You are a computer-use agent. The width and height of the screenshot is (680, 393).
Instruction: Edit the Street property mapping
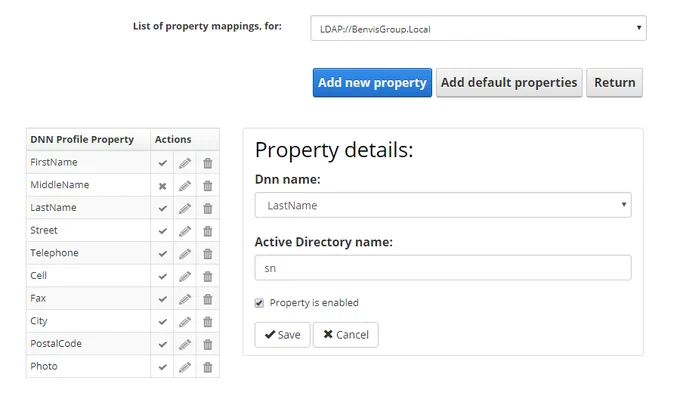[x=185, y=231]
